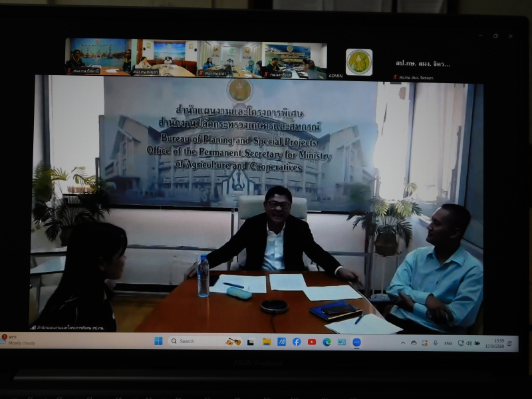Image resolution: width=532 pixels, height=399 pixels.
Task: Select the กษ.นราธิวาส participant thumbnail
Action: [295, 61]
